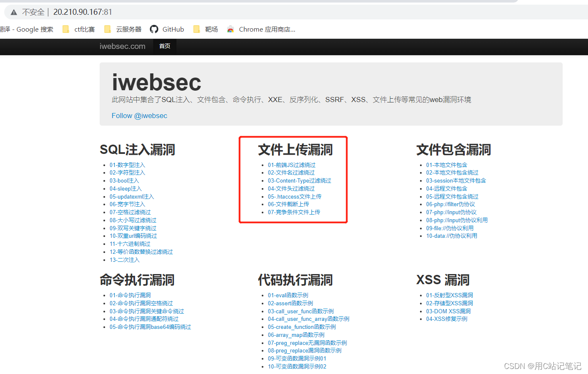The height and width of the screenshot is (374, 588).
Task: Open 06-array_map函数示例 link
Action: pyautogui.click(x=296, y=335)
